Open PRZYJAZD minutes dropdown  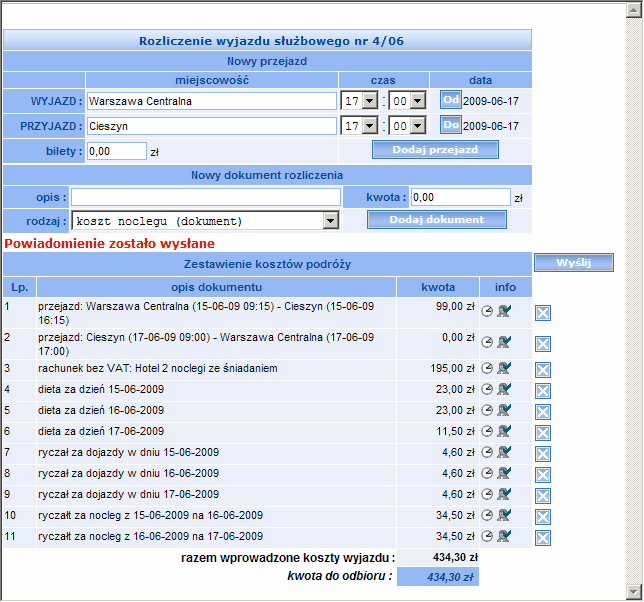pos(418,126)
